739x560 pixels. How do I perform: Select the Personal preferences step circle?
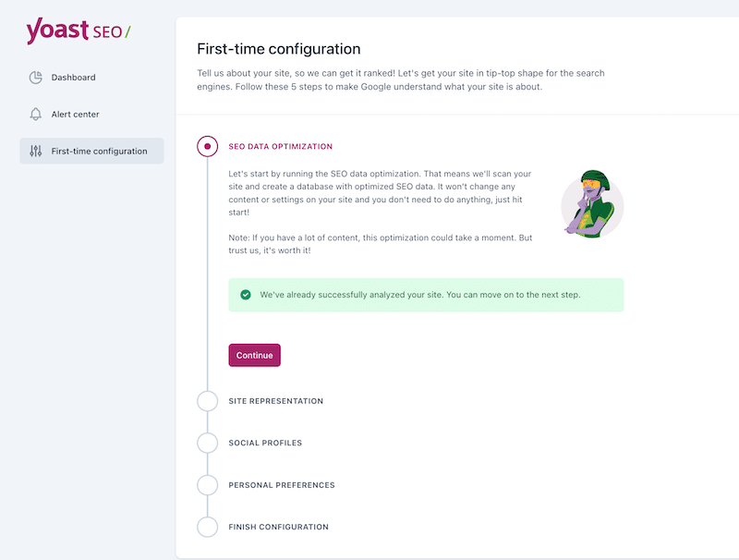click(x=208, y=485)
